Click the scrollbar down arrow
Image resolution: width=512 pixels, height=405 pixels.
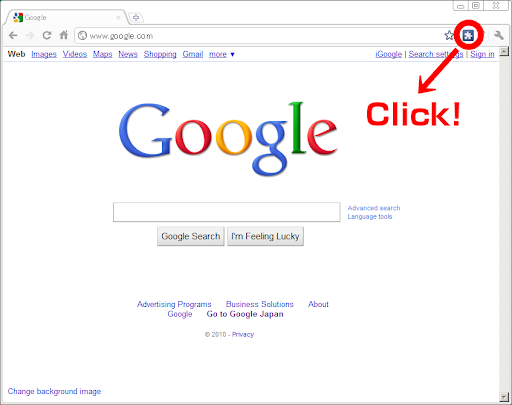(504, 397)
